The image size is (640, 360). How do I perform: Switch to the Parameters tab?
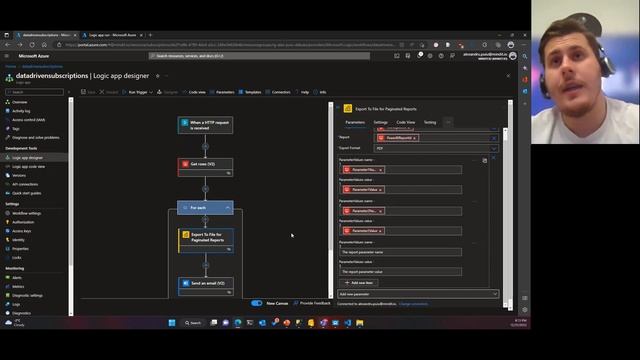pyautogui.click(x=355, y=122)
